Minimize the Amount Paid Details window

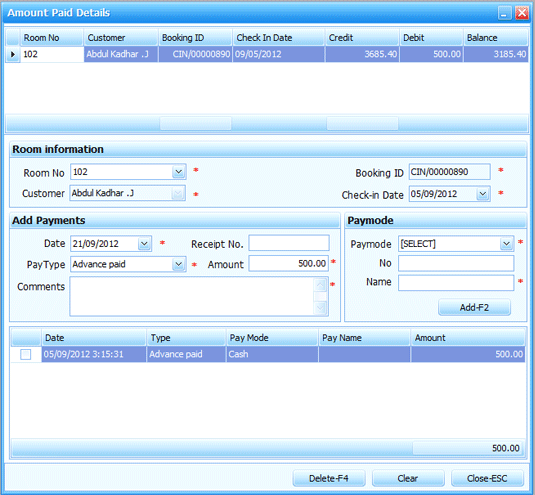(x=504, y=13)
